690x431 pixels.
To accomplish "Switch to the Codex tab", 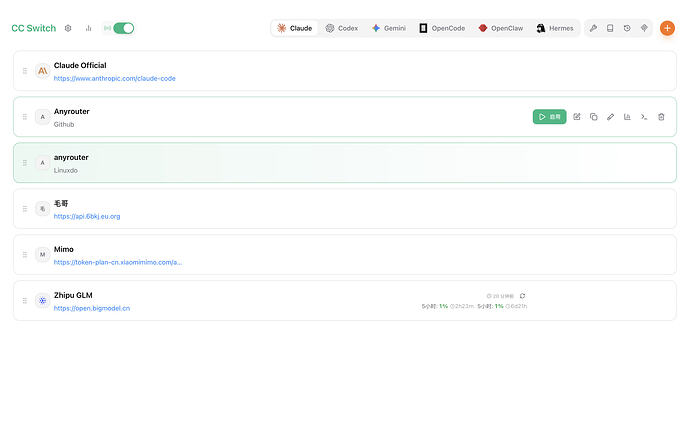I will point(341,28).
